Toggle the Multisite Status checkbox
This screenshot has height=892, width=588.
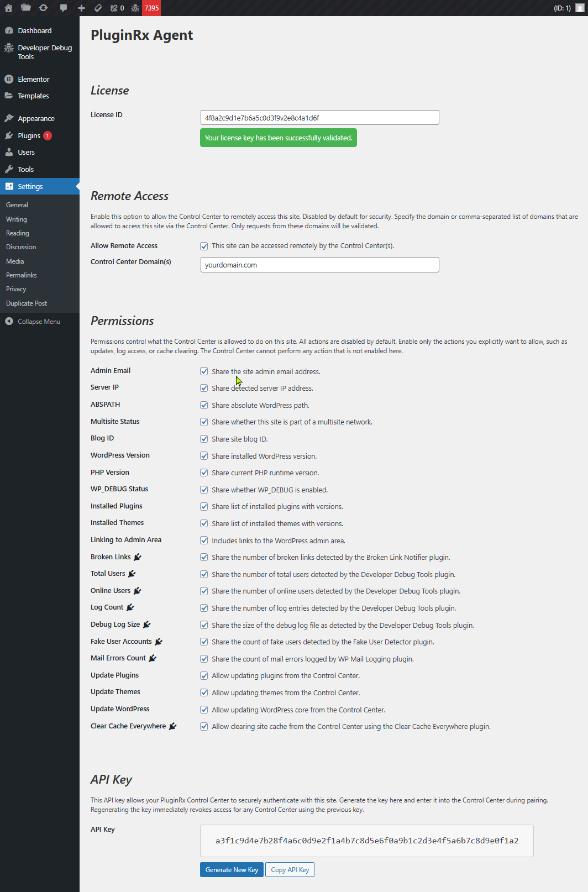(x=204, y=422)
